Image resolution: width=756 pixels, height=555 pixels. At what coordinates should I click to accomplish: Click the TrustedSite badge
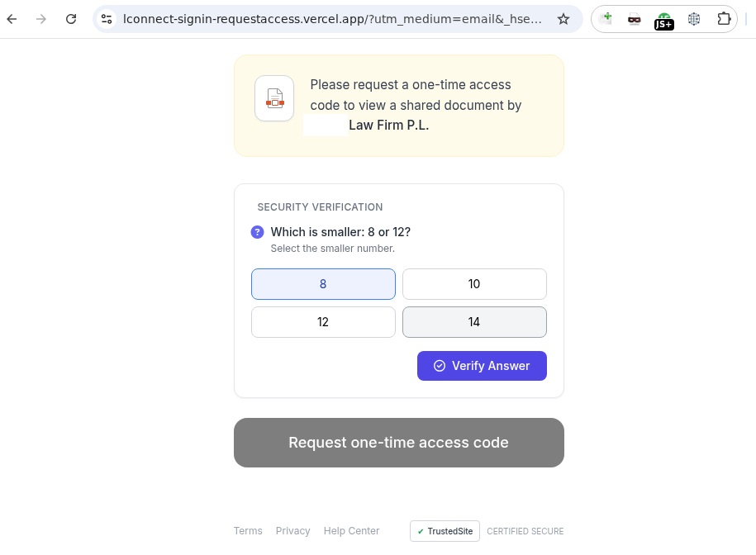coord(445,531)
